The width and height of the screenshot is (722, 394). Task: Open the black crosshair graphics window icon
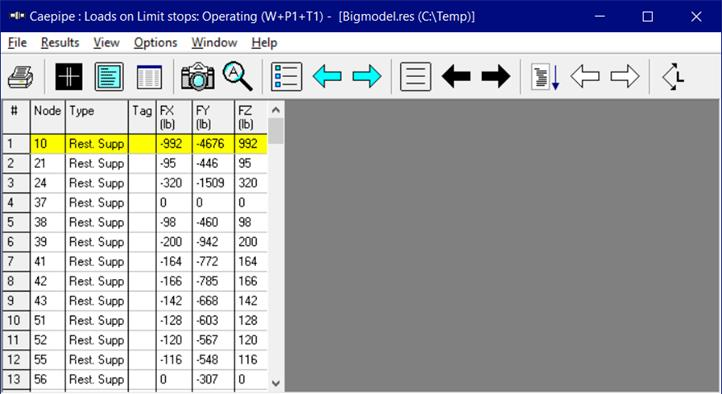pos(69,76)
